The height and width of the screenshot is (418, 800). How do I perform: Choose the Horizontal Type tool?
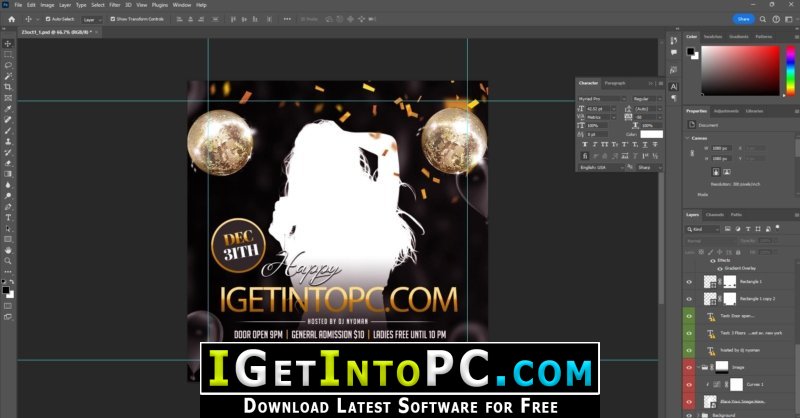coord(8,217)
